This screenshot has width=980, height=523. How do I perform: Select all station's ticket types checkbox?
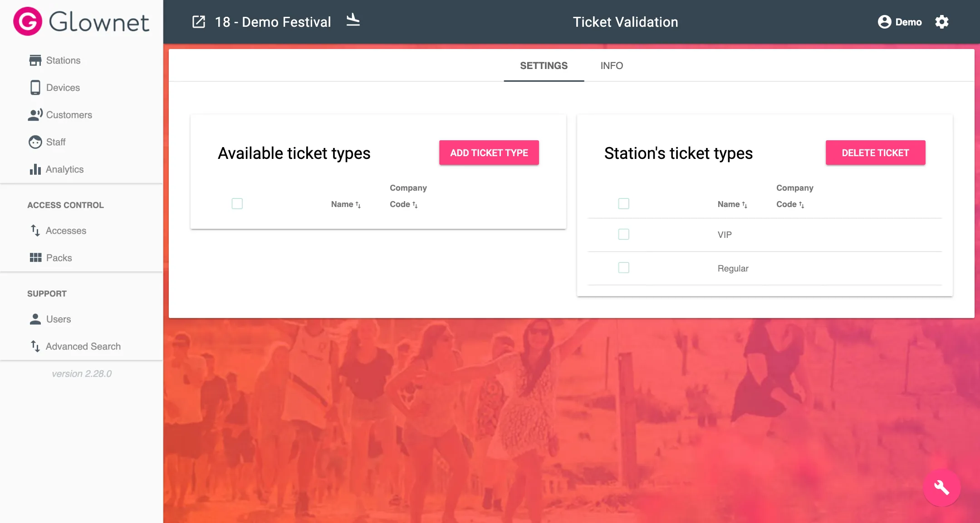[624, 204]
